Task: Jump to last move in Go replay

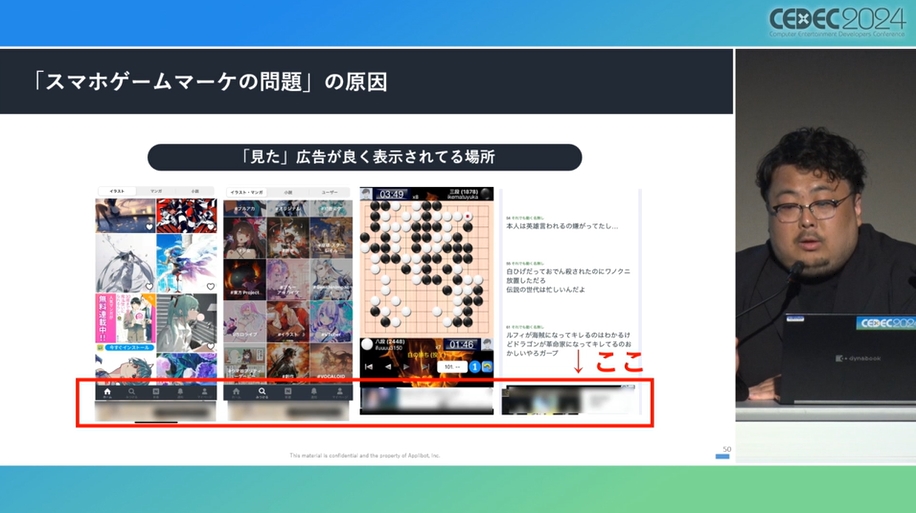Action: (425, 367)
